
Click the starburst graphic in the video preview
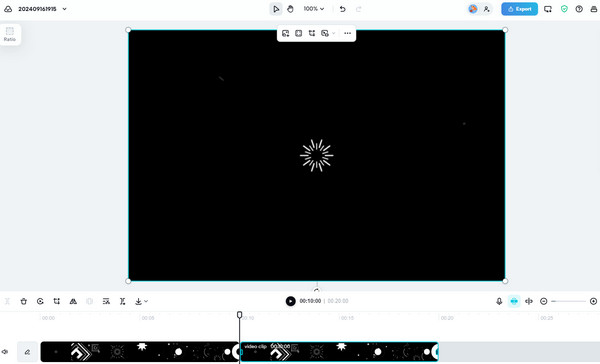pos(316,155)
